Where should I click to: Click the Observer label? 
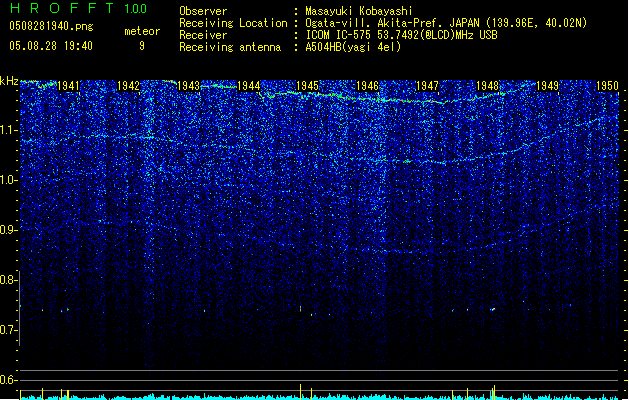(203, 11)
